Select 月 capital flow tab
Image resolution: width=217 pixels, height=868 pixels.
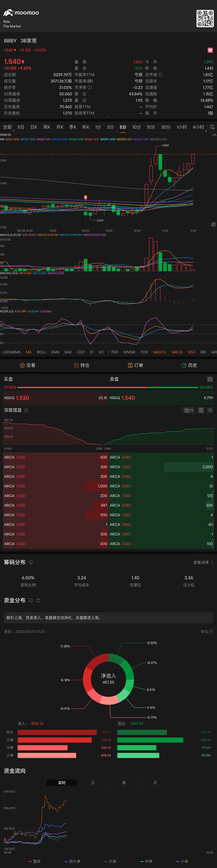point(155,783)
